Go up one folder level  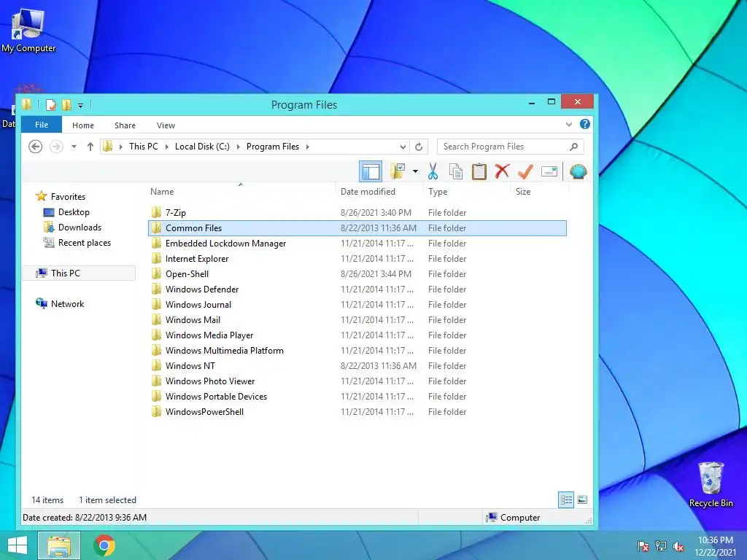pyautogui.click(x=90, y=147)
